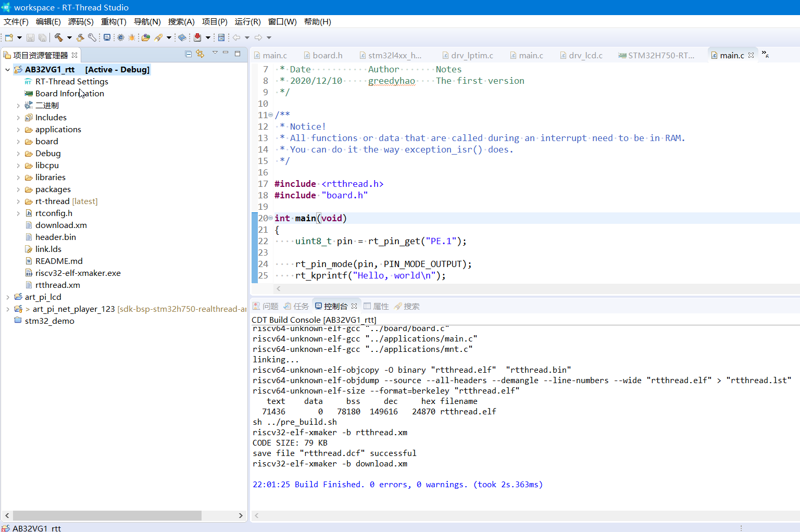Open RT-Thread Settings item

point(67,82)
